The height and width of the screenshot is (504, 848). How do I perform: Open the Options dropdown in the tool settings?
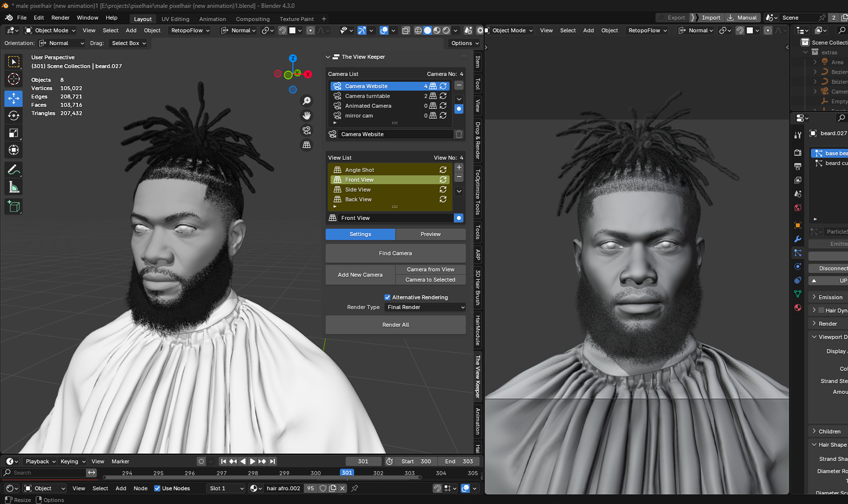point(465,43)
